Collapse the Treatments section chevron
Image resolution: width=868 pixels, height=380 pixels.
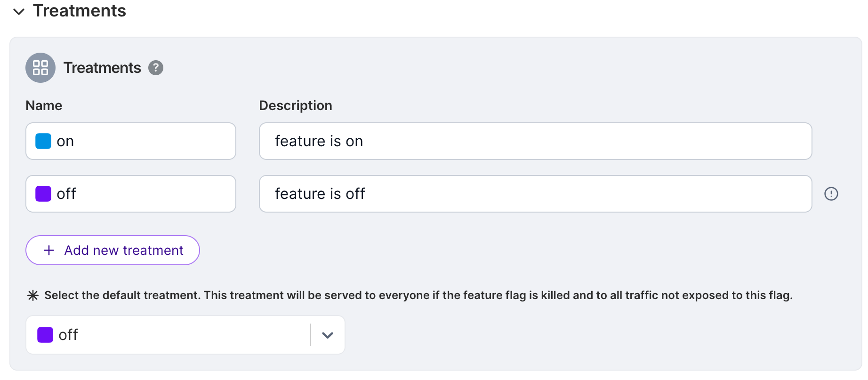pyautogui.click(x=19, y=12)
